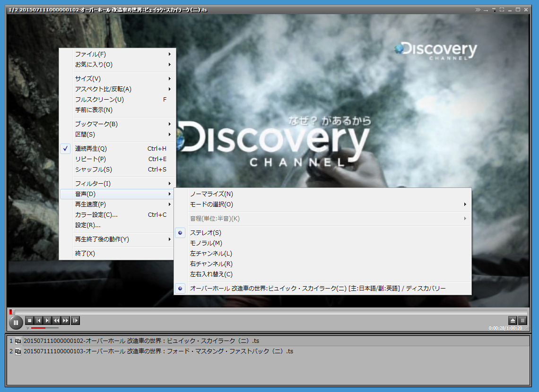The height and width of the screenshot is (392, 539).
Task: Click the square Stop button
Action: click(29, 320)
